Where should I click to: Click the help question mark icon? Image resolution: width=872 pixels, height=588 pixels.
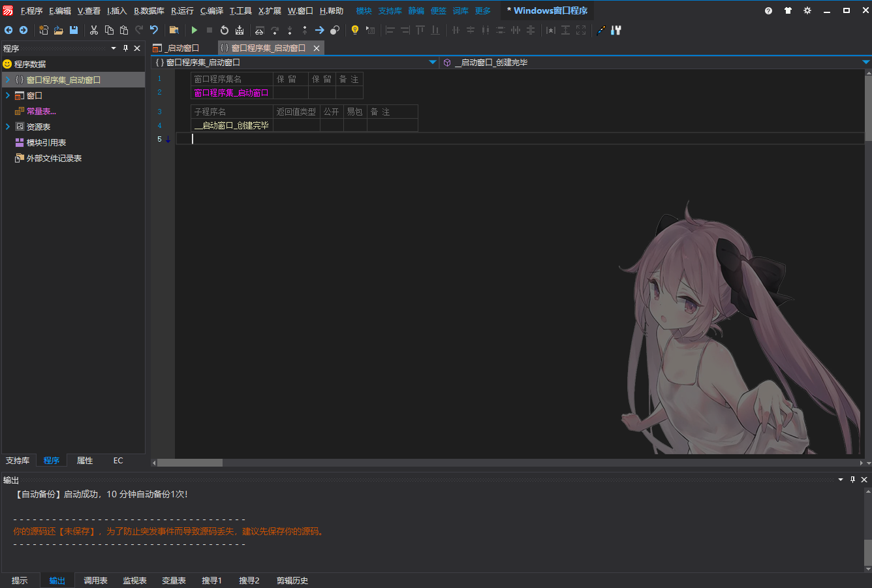click(x=769, y=10)
